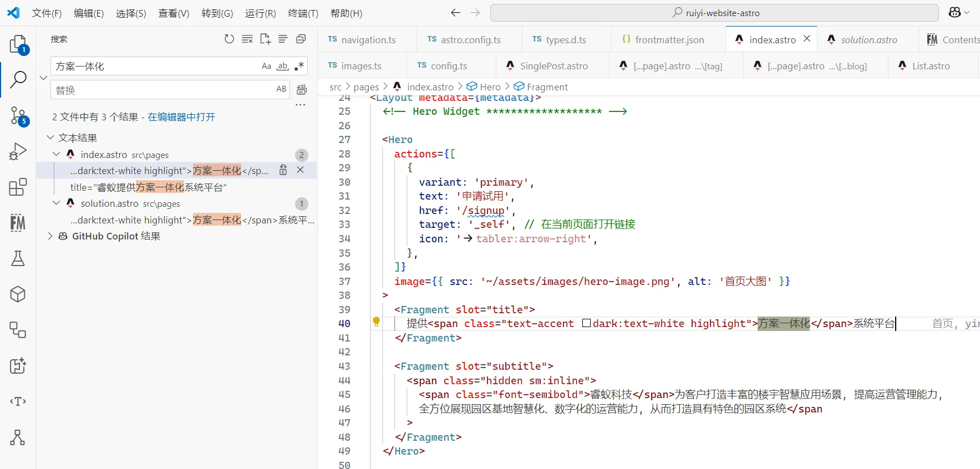This screenshot has width=980, height=469.
Task: Click color swatch before dark:text-white
Action: (x=586, y=323)
